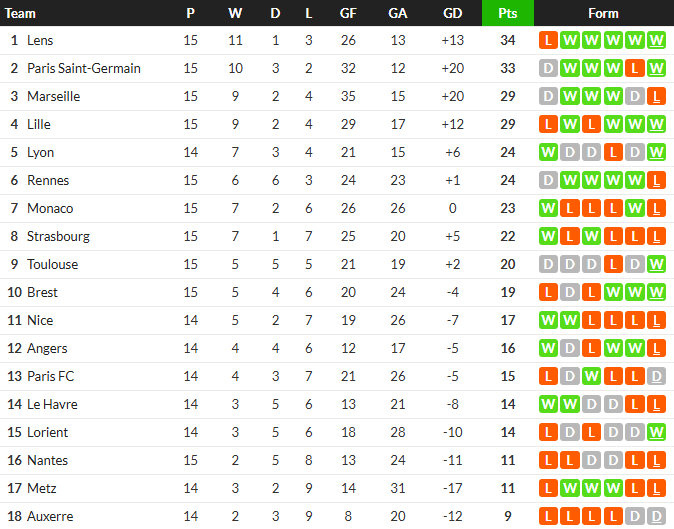Open the Auxerre team link
Image resolution: width=674 pixels, height=529 pixels.
[x=50, y=516]
